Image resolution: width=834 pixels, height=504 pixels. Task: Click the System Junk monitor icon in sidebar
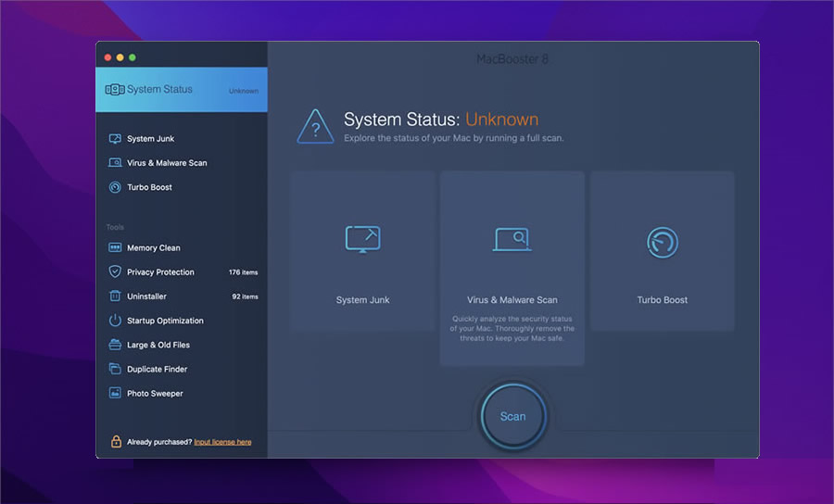(x=115, y=139)
